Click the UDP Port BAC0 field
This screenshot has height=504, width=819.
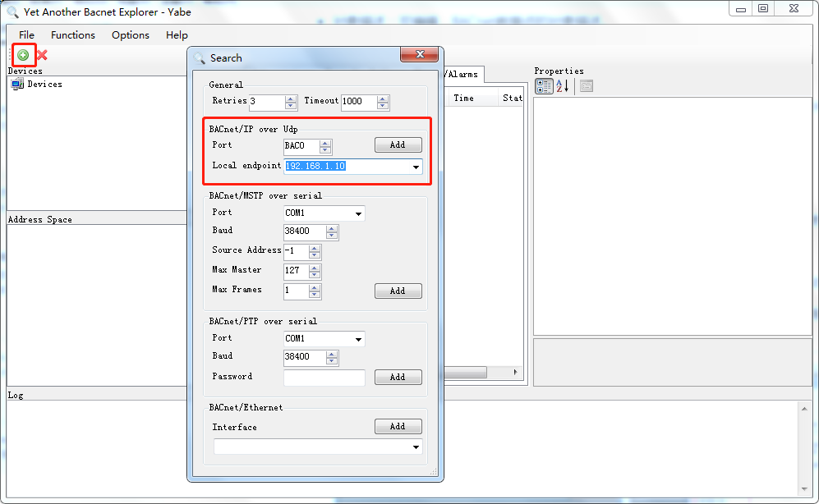pyautogui.click(x=301, y=147)
